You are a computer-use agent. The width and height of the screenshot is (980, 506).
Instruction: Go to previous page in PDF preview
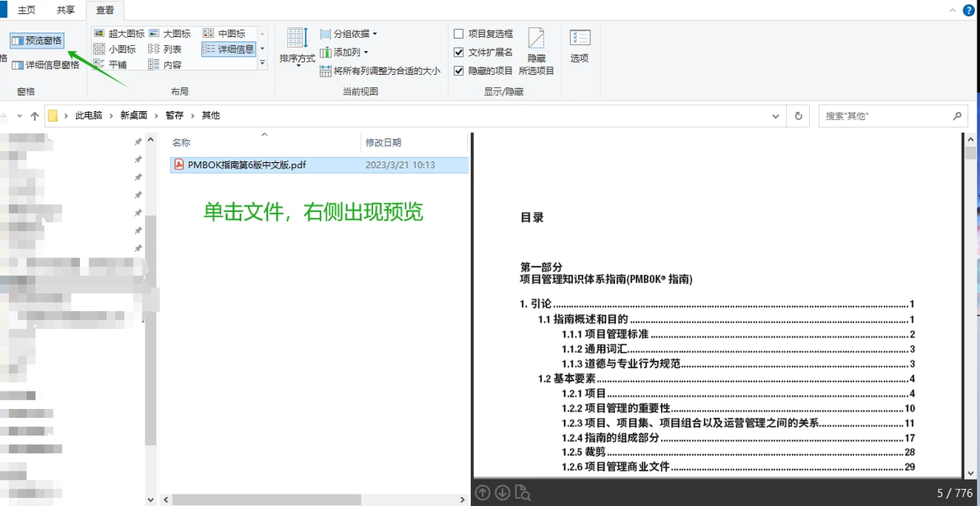(x=483, y=493)
